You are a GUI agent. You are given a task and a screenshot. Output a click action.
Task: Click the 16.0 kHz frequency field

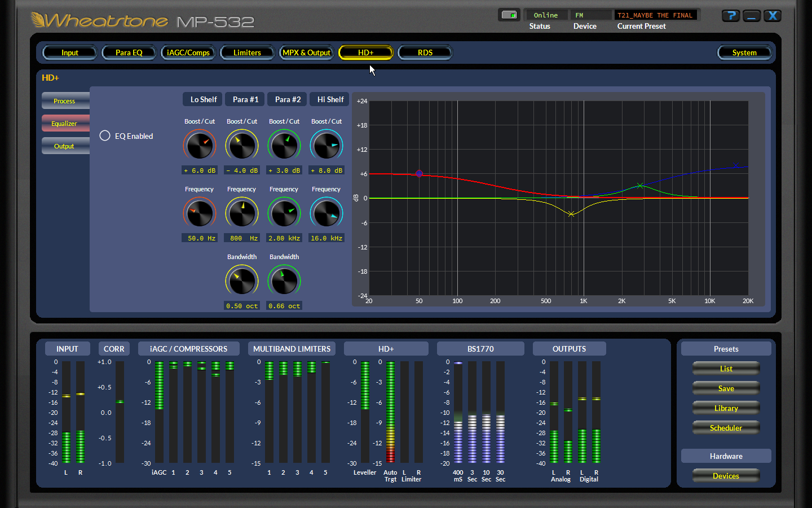326,238
